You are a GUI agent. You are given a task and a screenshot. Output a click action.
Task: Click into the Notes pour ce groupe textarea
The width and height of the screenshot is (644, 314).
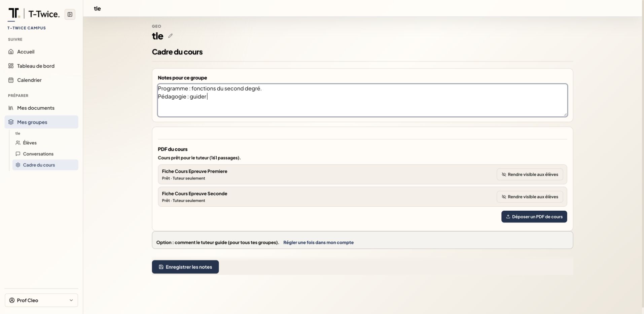[362, 100]
